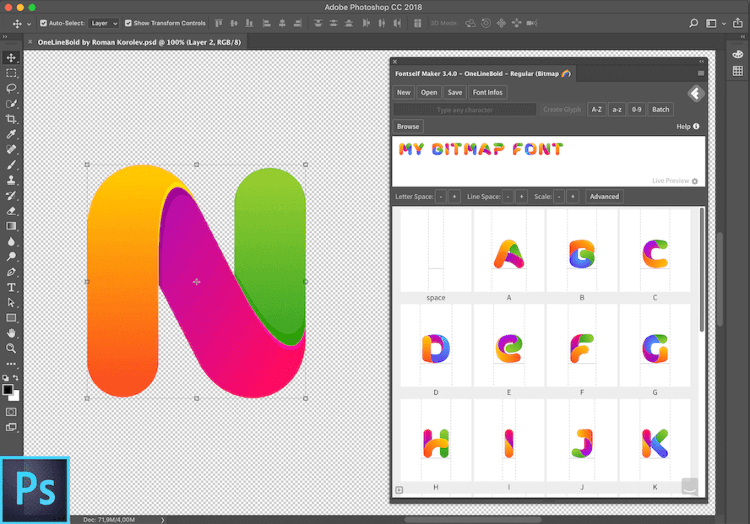
Task: Select the Horizontal Type tool
Action: pyautogui.click(x=11, y=287)
